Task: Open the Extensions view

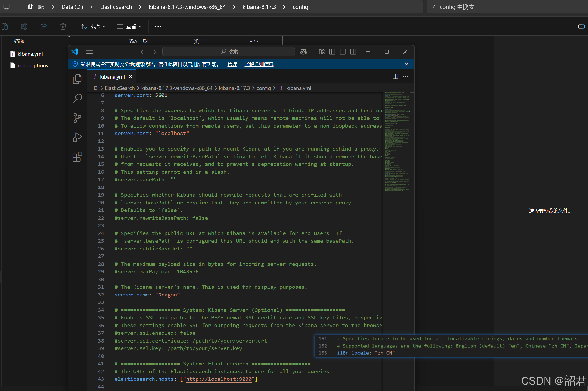Action: pos(77,157)
